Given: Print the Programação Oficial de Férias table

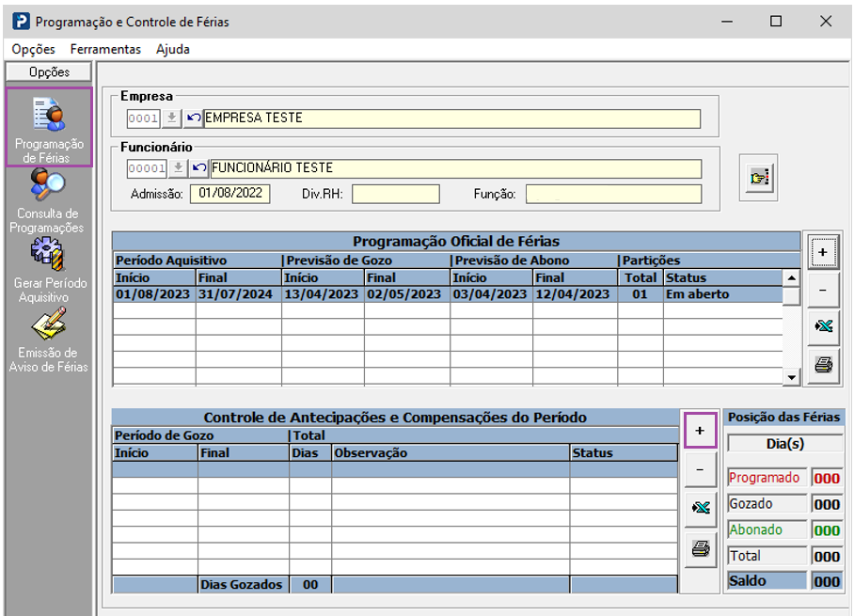Looking at the screenshot, I should 823,365.
